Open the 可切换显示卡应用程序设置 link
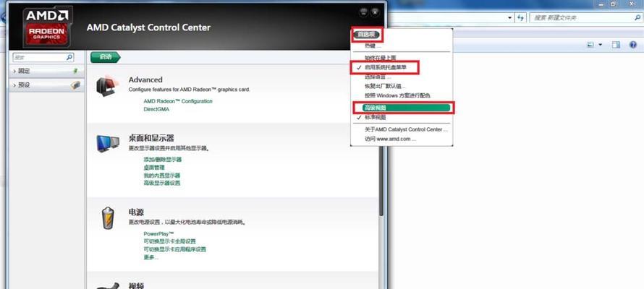 click(174, 249)
